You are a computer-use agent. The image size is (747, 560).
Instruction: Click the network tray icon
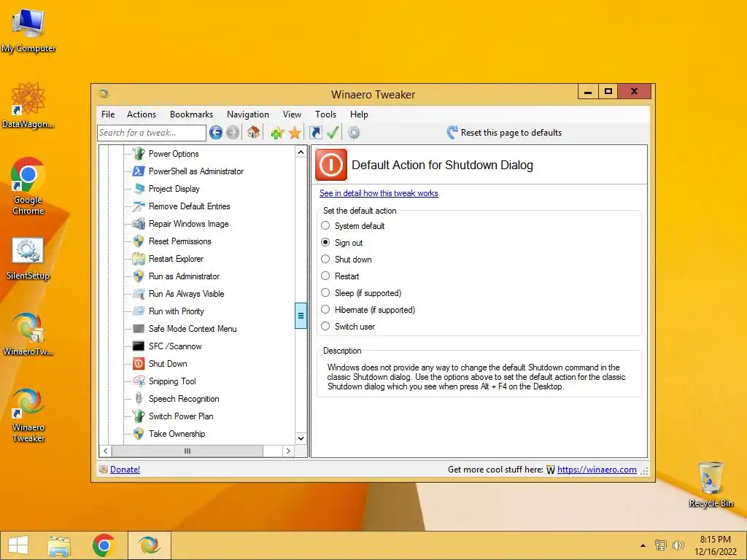pyautogui.click(x=661, y=545)
